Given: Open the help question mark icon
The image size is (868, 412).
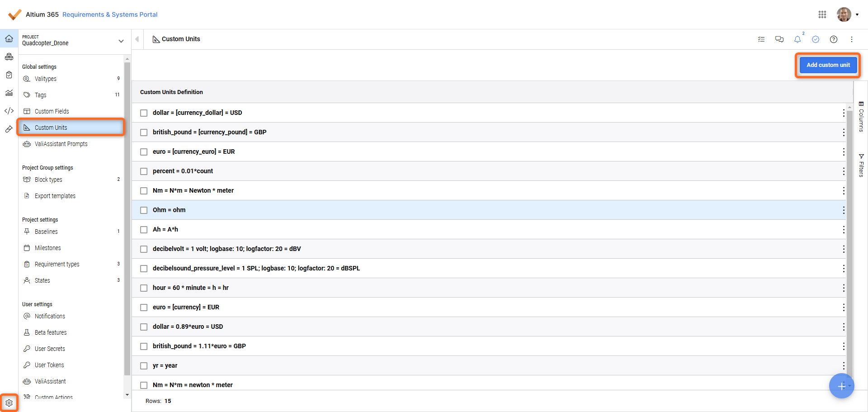Looking at the screenshot, I should 834,39.
